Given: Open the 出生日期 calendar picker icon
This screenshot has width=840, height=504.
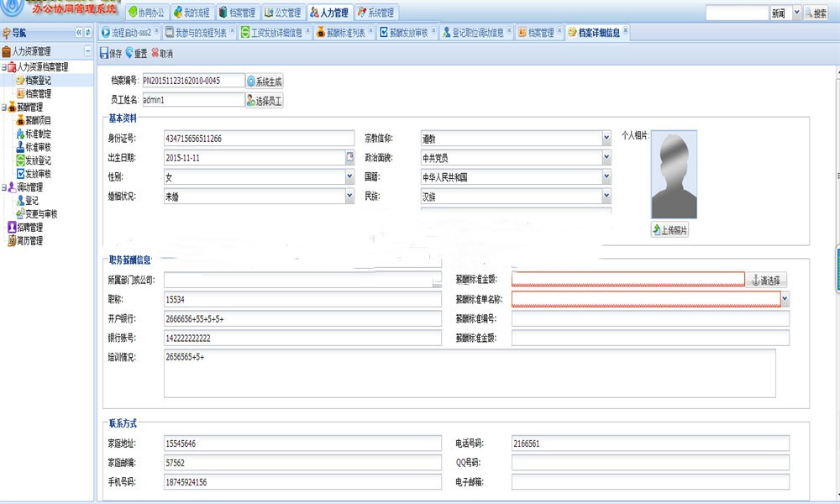Looking at the screenshot, I should click(350, 157).
